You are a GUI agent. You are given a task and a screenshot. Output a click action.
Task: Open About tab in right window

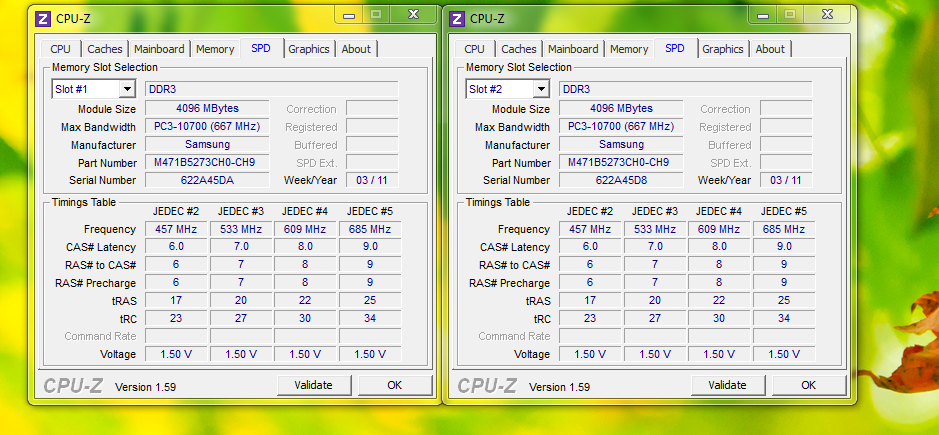770,49
